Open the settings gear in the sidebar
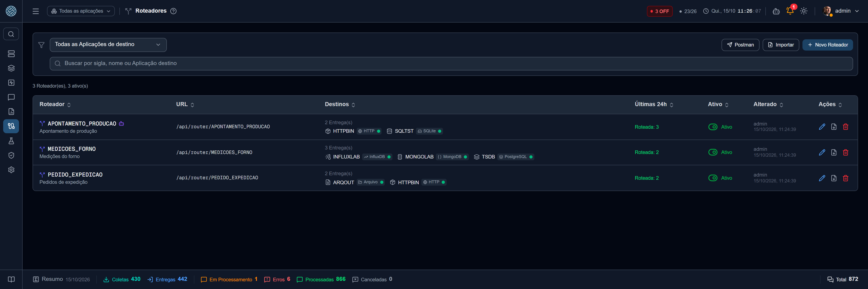Screen dimensions: 868x289 pyautogui.click(x=11, y=170)
